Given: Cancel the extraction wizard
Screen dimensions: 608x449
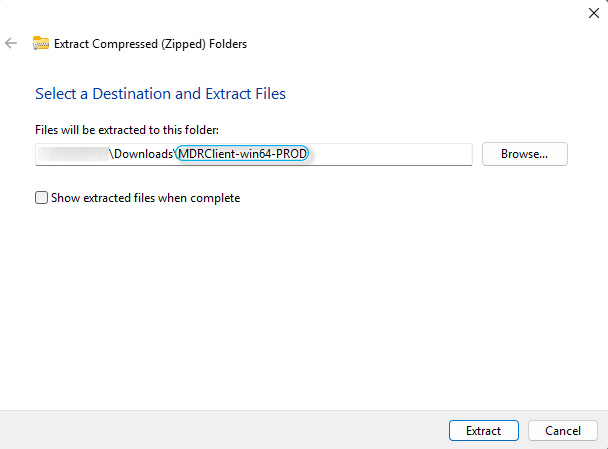Looking at the screenshot, I should tap(562, 431).
